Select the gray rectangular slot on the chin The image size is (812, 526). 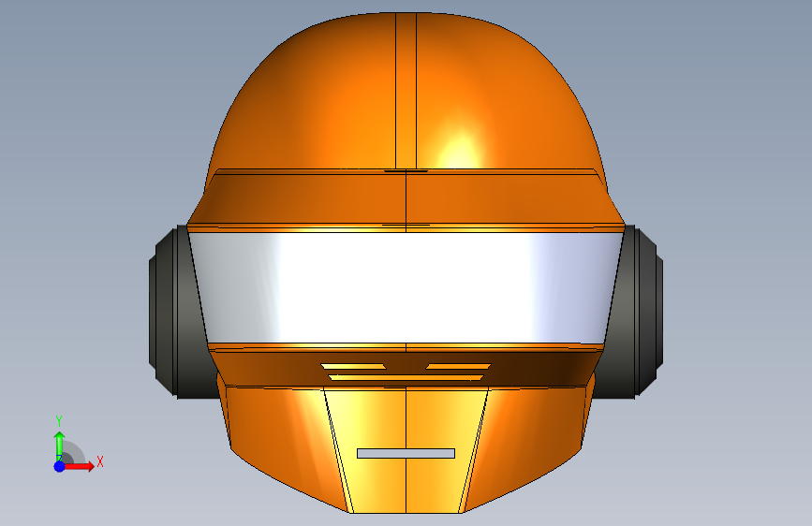tap(406, 454)
